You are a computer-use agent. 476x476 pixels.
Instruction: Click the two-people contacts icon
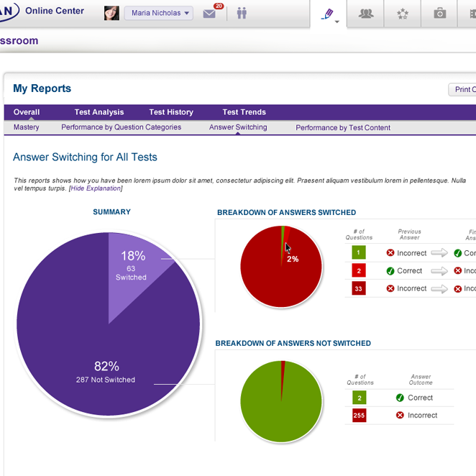[x=242, y=13]
